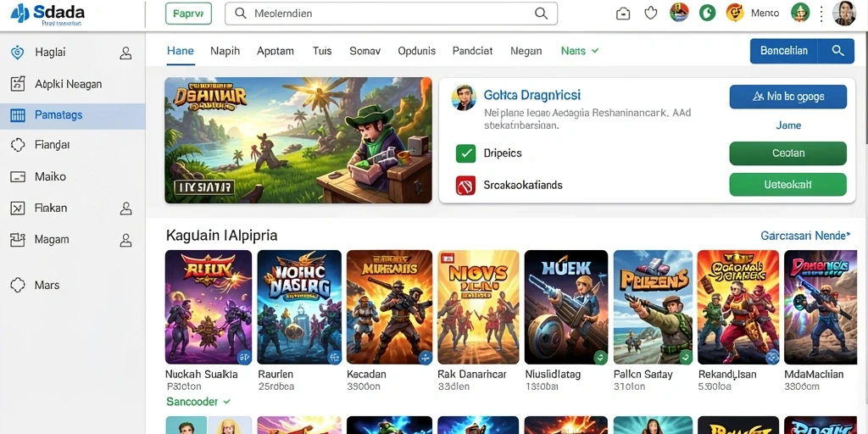
Task: Select the Pamatags grid icon in sidebar
Action: [x=19, y=115]
